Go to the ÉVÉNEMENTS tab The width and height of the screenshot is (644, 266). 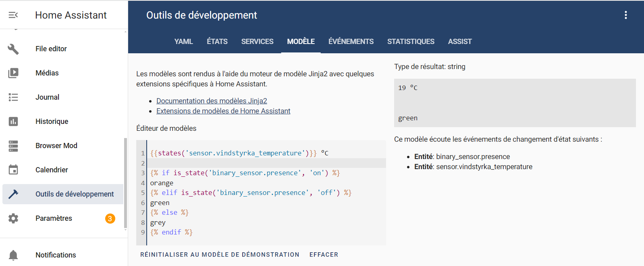[x=351, y=42]
